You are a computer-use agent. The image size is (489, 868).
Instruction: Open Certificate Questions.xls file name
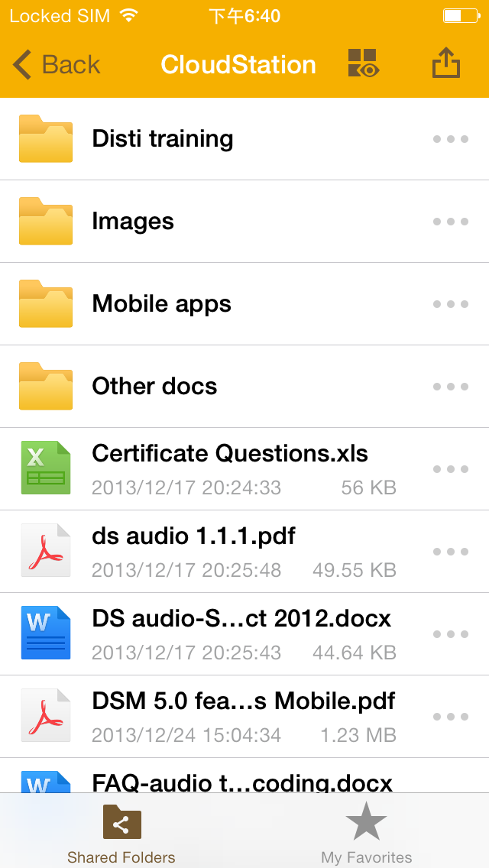click(230, 453)
